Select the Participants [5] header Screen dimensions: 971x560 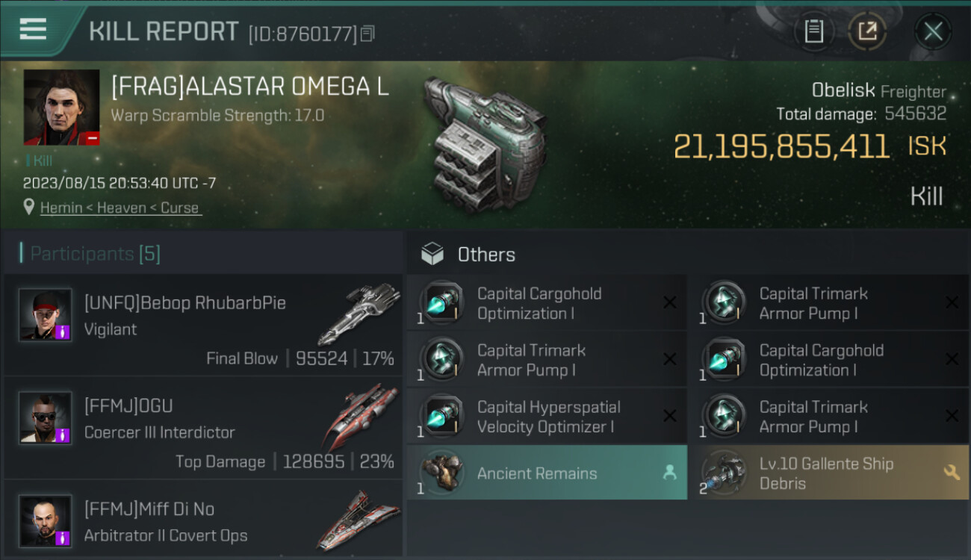click(x=95, y=254)
